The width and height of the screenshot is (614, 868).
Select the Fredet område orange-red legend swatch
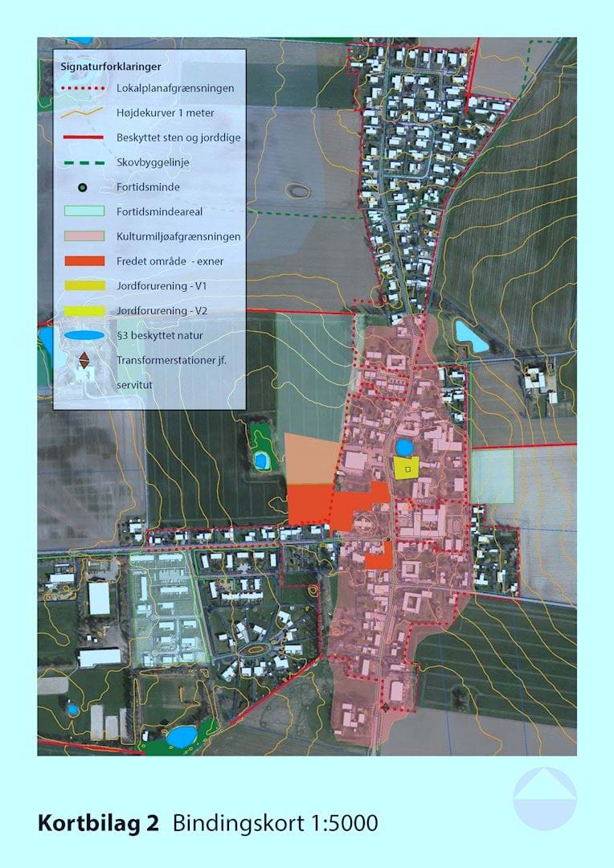83,261
